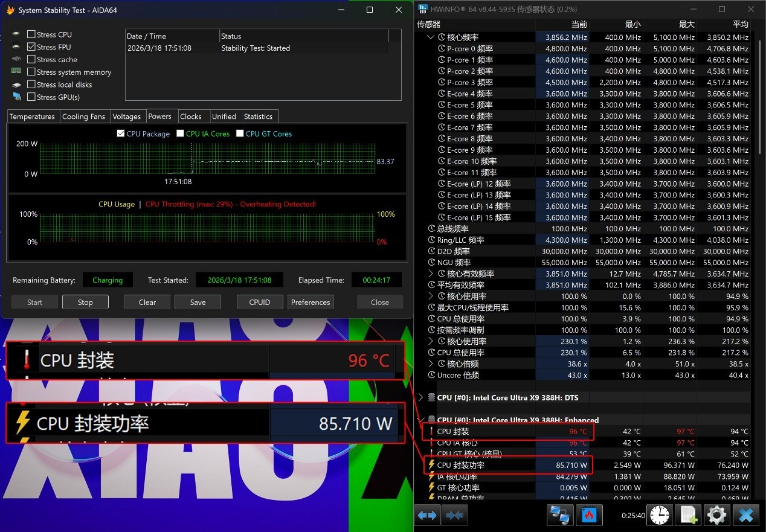Click the log file document icon

689,515
